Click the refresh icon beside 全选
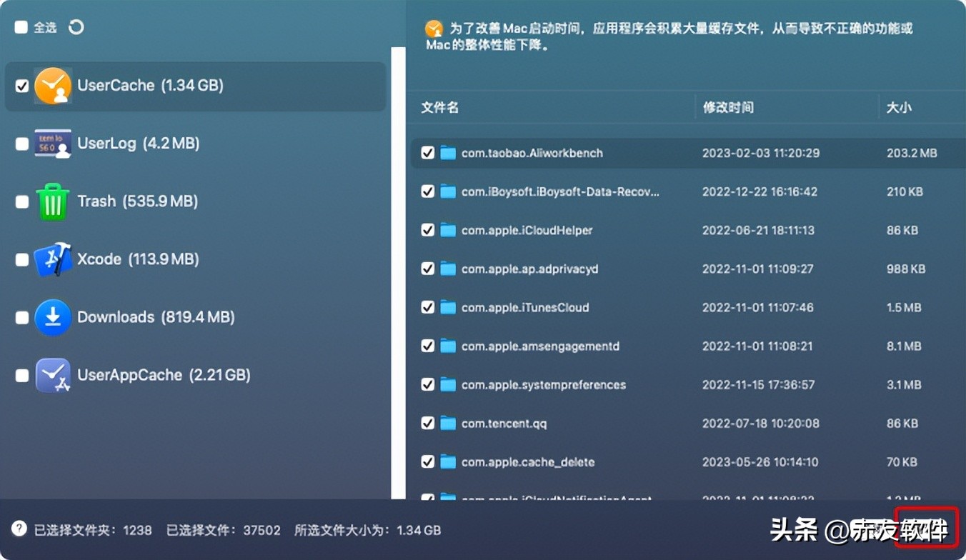The height and width of the screenshot is (560, 966). (x=76, y=26)
